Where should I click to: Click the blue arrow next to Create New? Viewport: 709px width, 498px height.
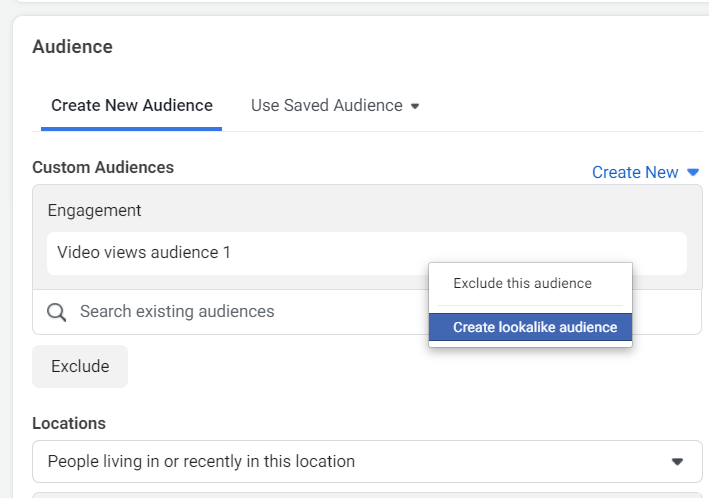coord(693,172)
